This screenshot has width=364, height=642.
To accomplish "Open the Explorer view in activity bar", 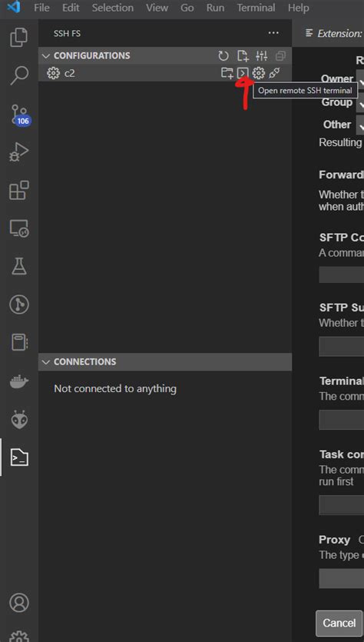I will point(18,37).
